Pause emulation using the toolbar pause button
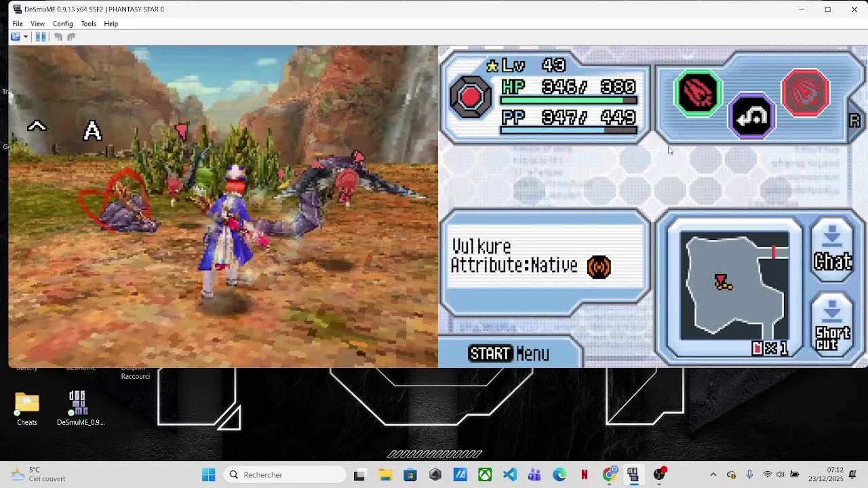 (x=41, y=37)
